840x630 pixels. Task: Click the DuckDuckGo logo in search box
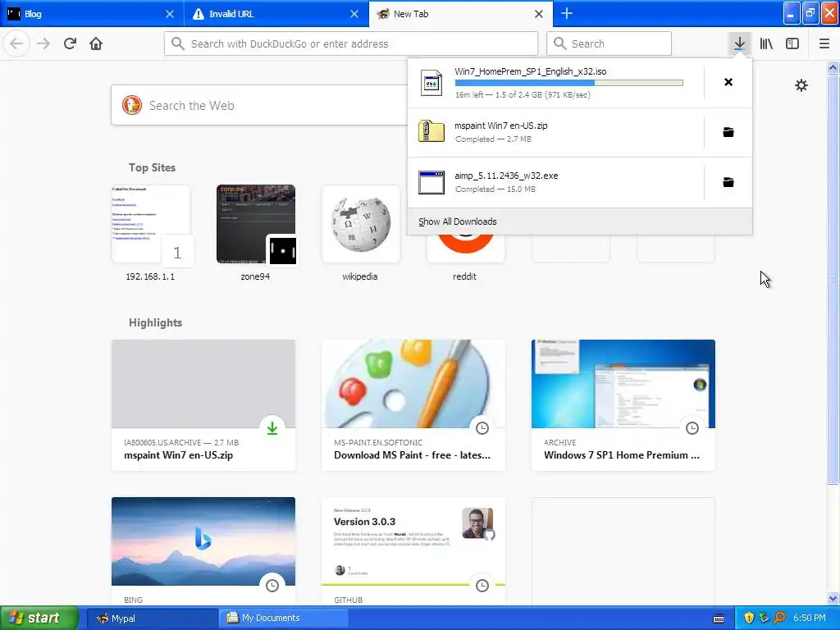pos(132,106)
